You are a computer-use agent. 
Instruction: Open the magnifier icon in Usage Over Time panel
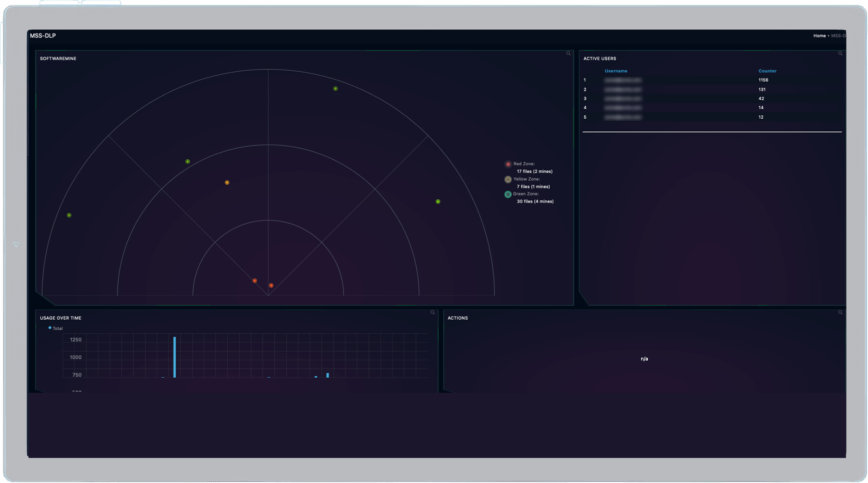click(x=432, y=312)
